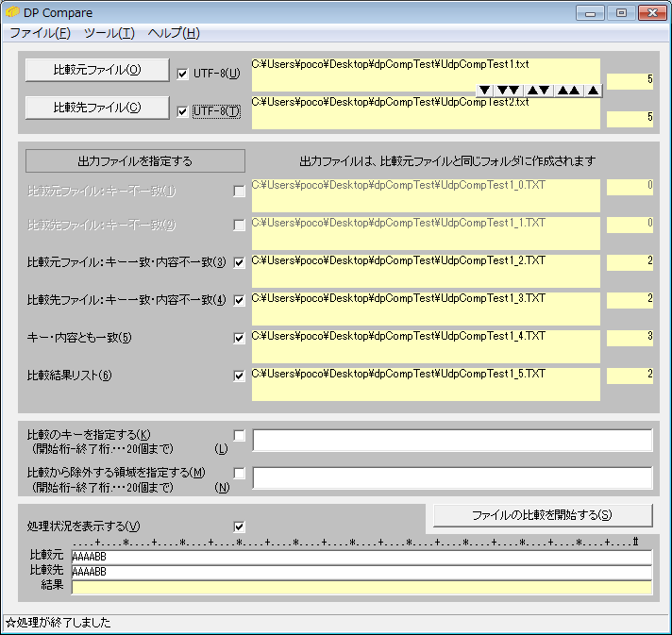
Task: Click the up-down swap arrow button
Action: [x=538, y=91]
